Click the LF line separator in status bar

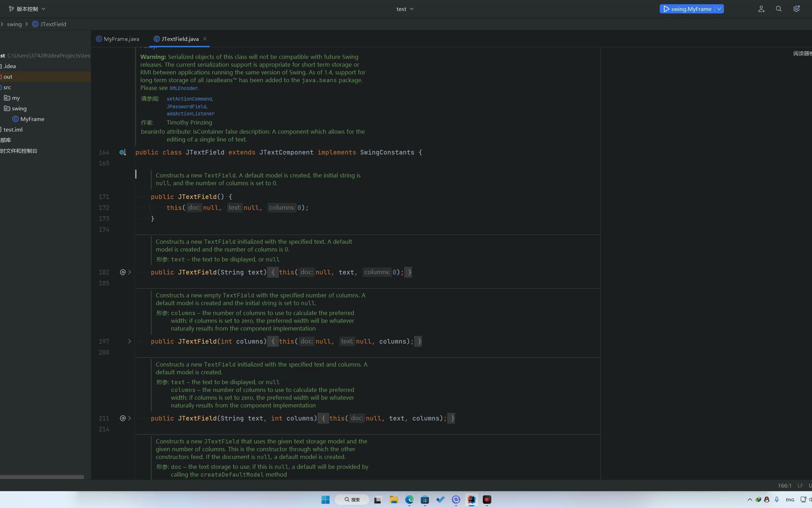pos(800,486)
